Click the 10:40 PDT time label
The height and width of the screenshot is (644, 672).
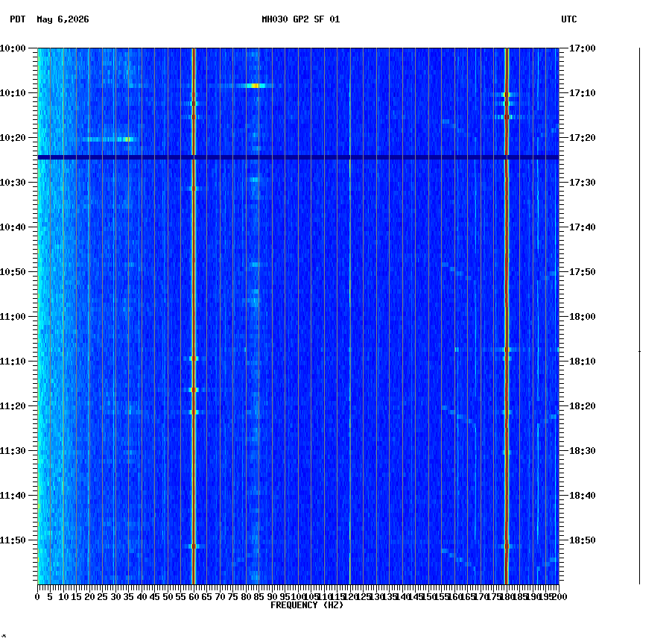point(13,227)
